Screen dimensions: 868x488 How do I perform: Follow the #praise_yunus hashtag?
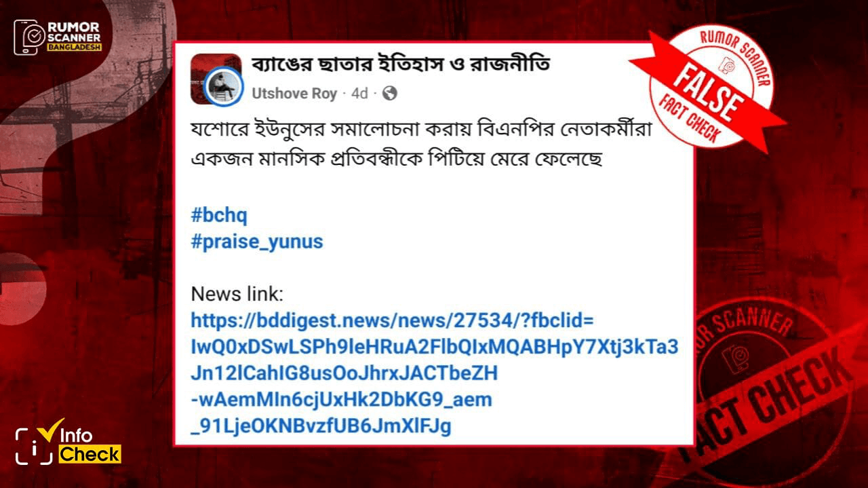(x=257, y=242)
